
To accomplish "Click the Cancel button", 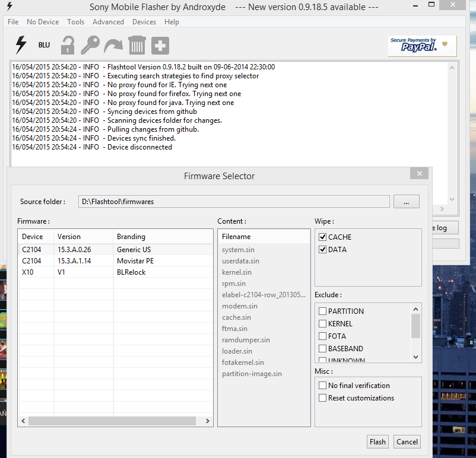I will [407, 441].
